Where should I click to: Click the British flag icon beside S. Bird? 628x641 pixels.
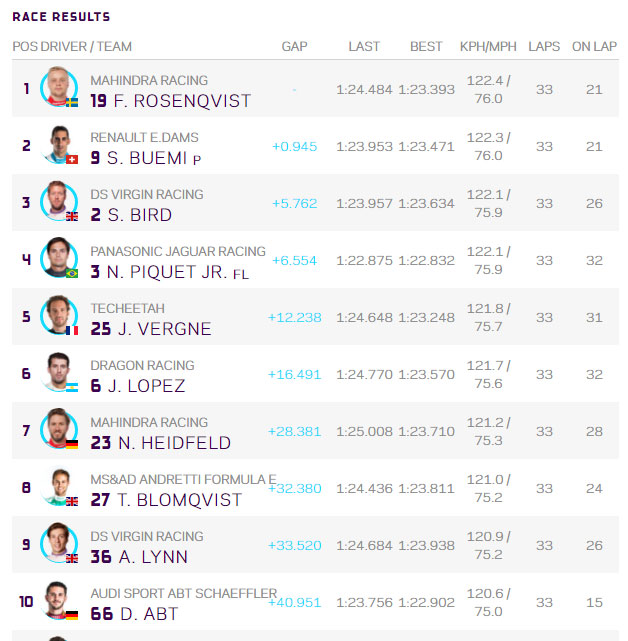click(72, 216)
